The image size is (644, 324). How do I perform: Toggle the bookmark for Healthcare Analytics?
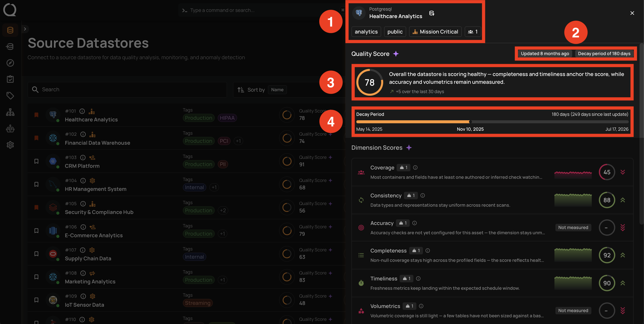click(x=36, y=115)
